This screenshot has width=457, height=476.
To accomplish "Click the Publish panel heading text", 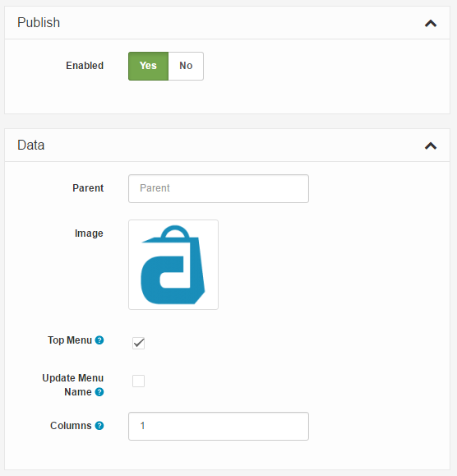I will pyautogui.click(x=39, y=23).
